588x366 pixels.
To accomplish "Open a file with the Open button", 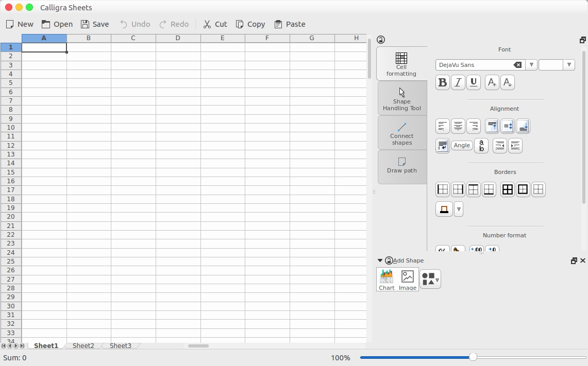I will coord(57,24).
